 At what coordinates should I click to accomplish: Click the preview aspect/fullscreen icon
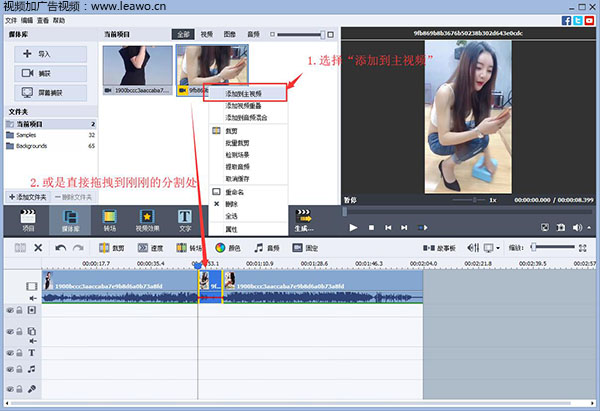click(545, 227)
